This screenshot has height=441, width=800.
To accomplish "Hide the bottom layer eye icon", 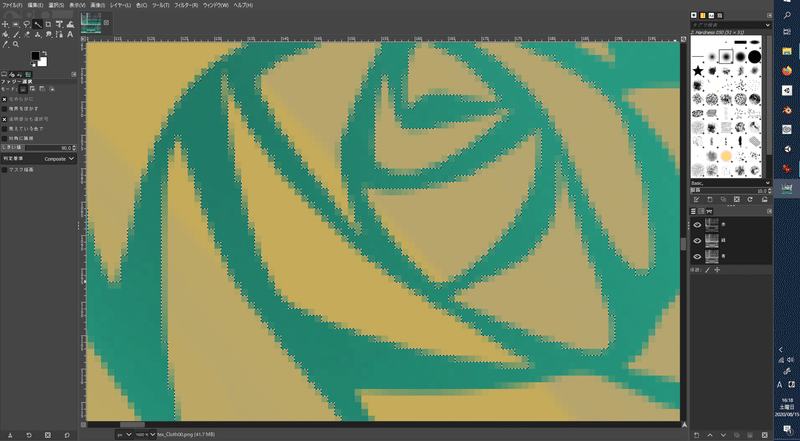I will click(x=697, y=256).
